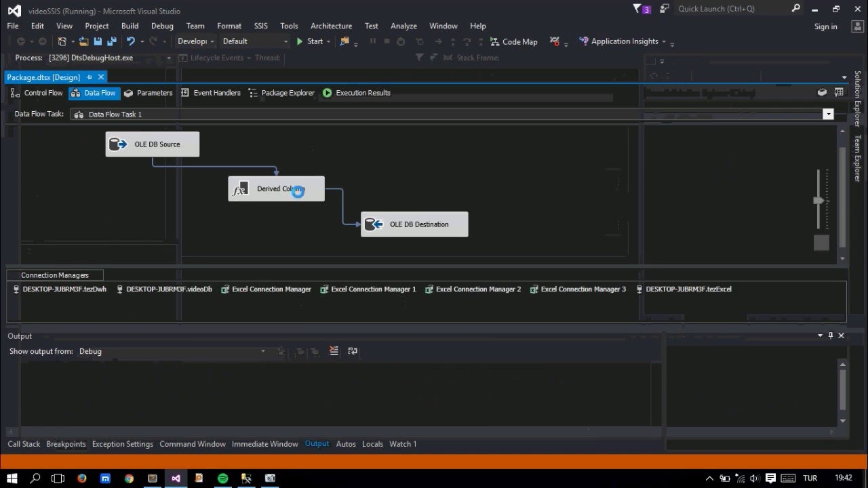Viewport: 868px width, 488px height.
Task: Click the Windows Start button
Action: point(12,478)
